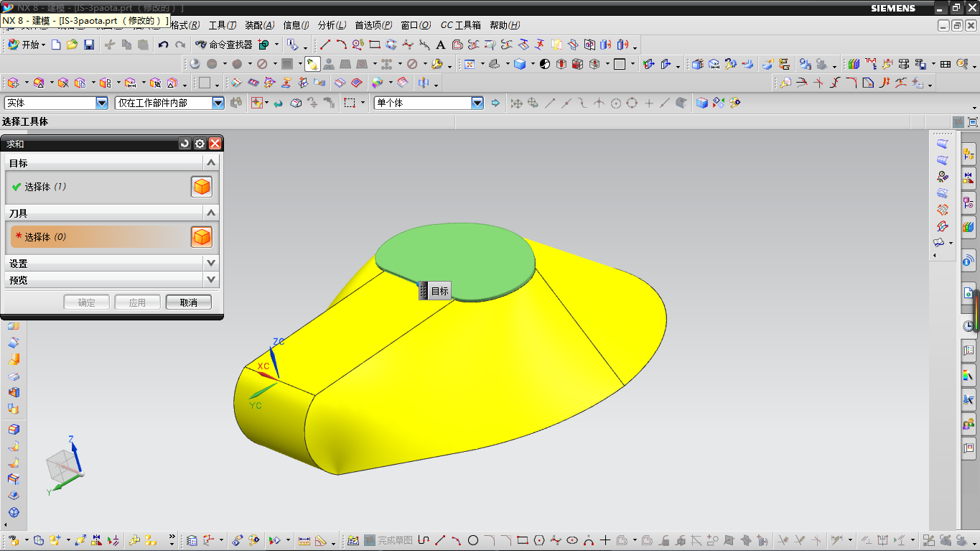Collapse the 刀具 section
The height and width of the screenshot is (551, 980).
tap(210, 213)
